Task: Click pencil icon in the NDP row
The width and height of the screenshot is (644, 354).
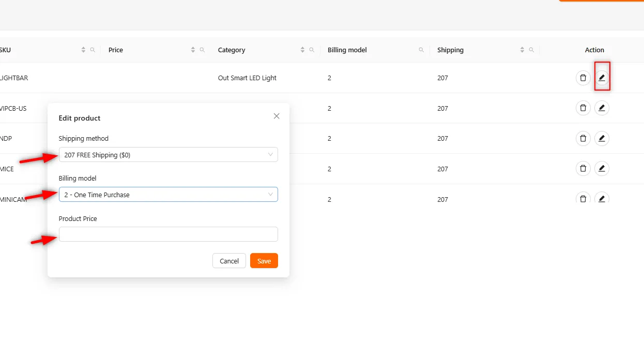Action: [x=602, y=138]
